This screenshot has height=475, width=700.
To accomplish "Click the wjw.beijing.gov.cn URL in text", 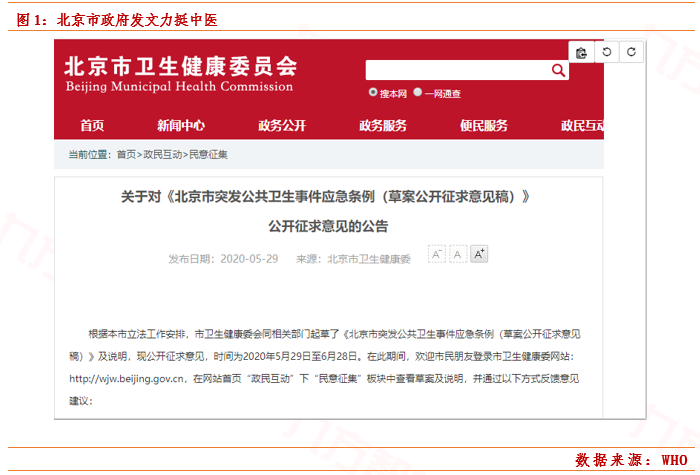I will coord(127,379).
